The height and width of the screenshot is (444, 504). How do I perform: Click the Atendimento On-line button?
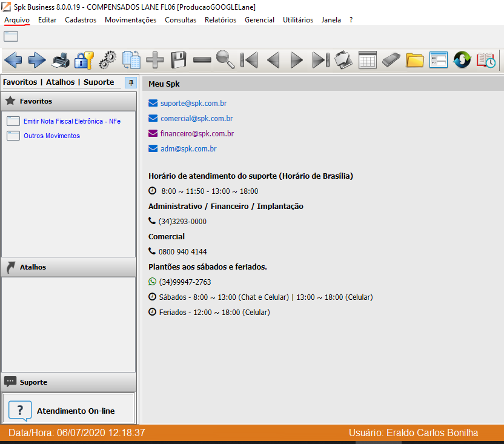pos(68,409)
